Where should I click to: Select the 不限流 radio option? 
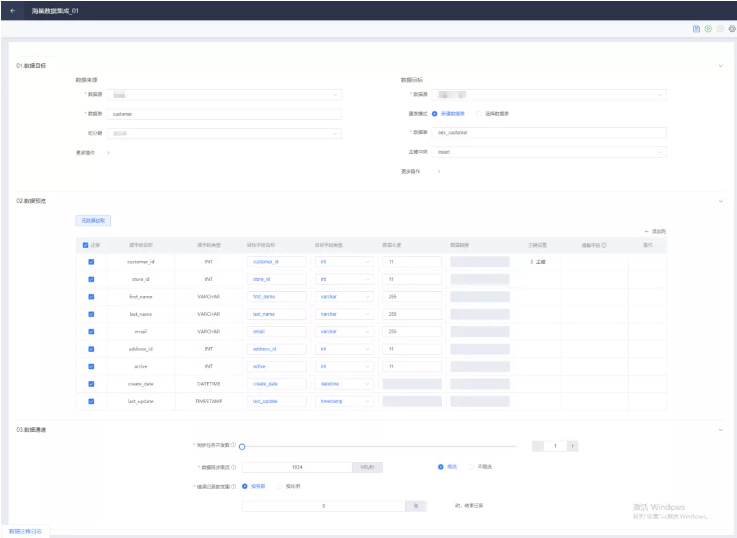[472, 467]
